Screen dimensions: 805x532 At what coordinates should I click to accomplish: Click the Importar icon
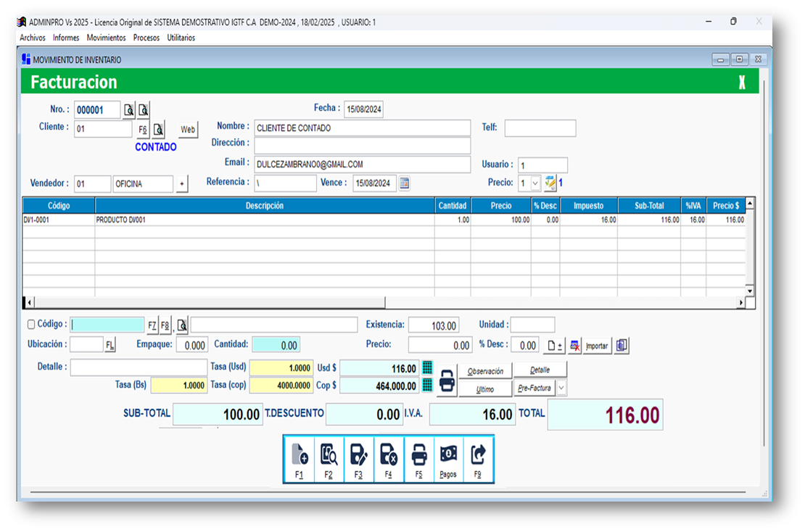pyautogui.click(x=596, y=345)
